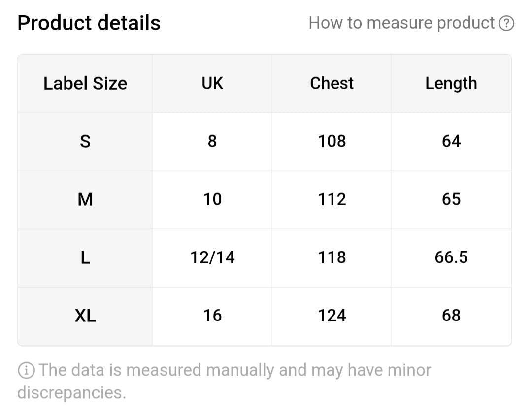Click the chest value 108 cell

(x=332, y=141)
